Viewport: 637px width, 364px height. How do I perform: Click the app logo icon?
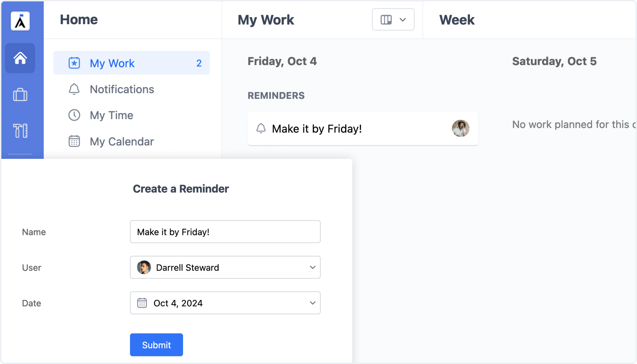pos(20,21)
